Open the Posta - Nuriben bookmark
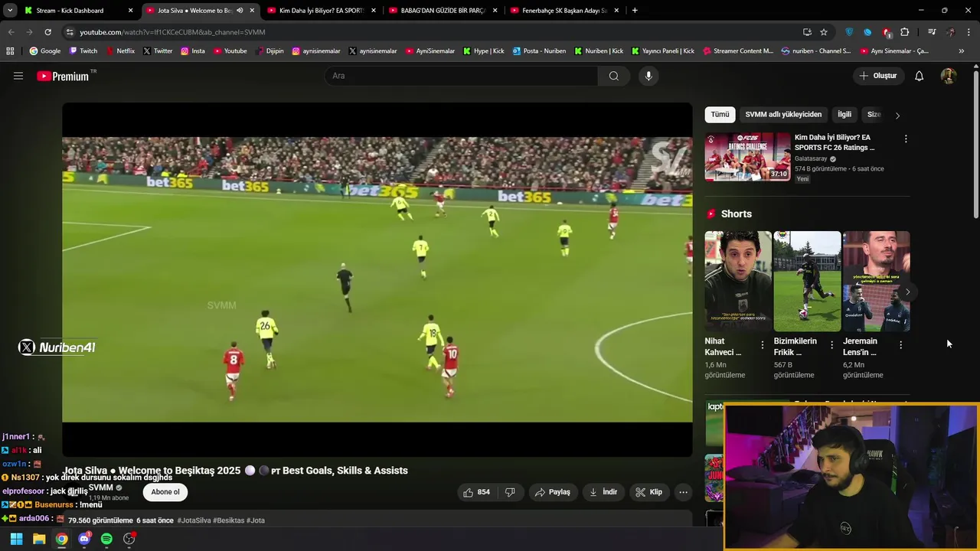Viewport: 980px width, 551px height. (x=539, y=51)
